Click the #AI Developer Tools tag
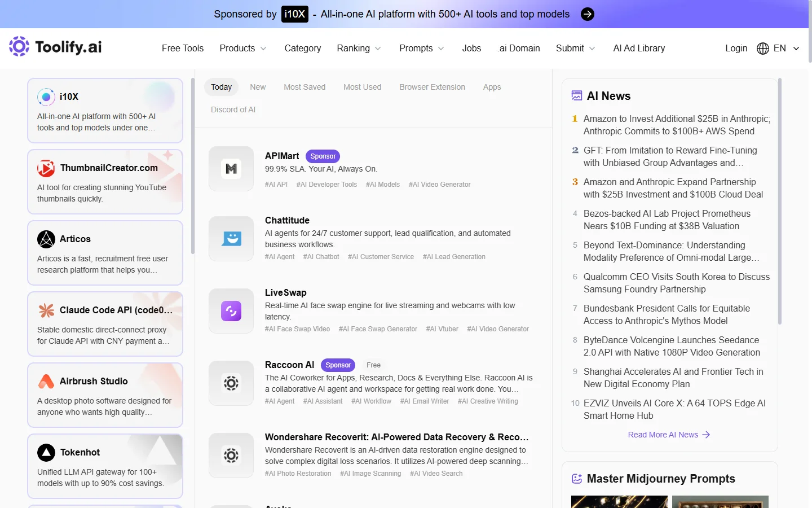 pos(326,185)
